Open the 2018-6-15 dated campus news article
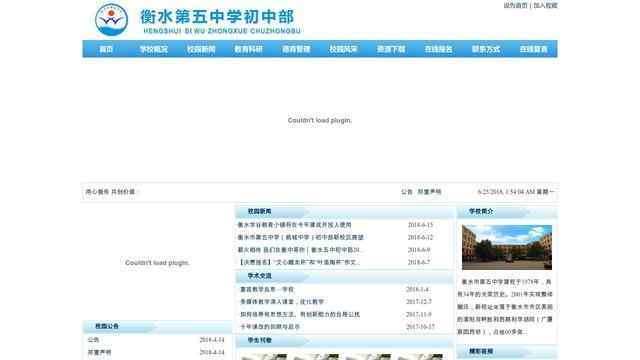 tap(295, 225)
